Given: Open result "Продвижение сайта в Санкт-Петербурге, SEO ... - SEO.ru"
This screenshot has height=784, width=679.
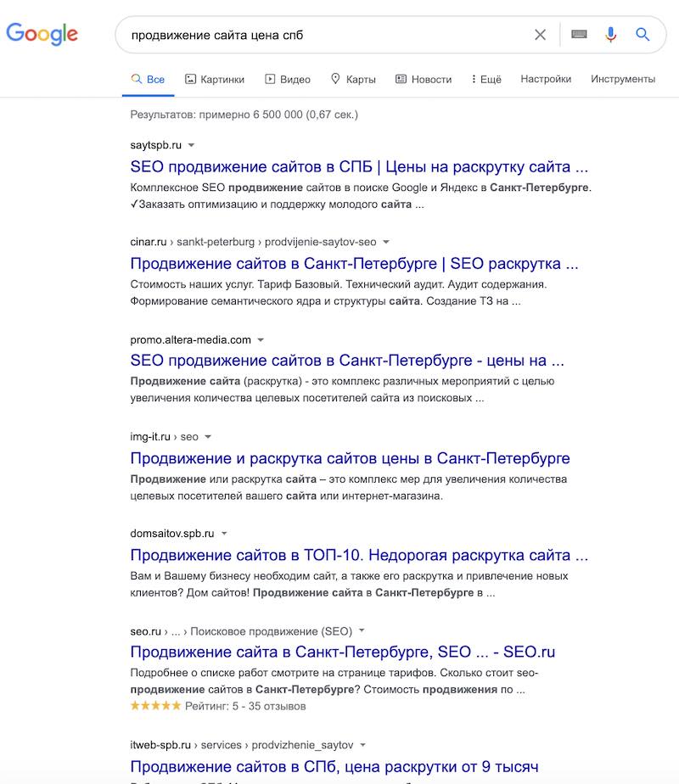Looking at the screenshot, I should 343,652.
